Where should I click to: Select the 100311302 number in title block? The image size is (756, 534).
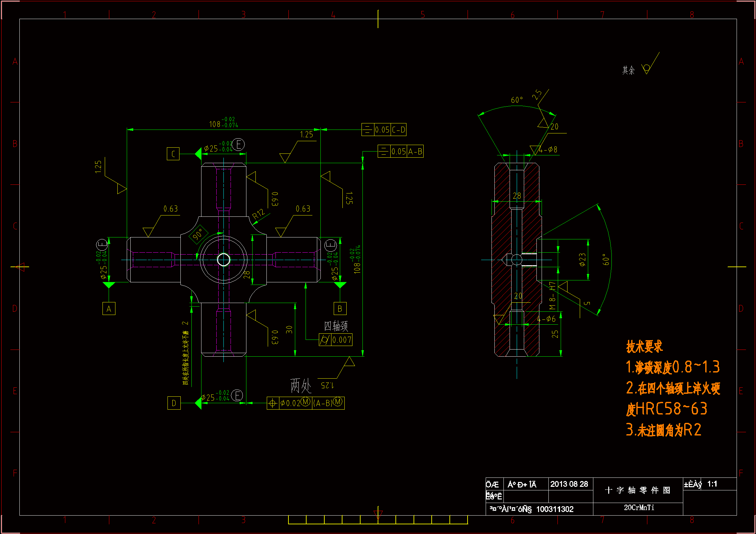(x=555, y=509)
